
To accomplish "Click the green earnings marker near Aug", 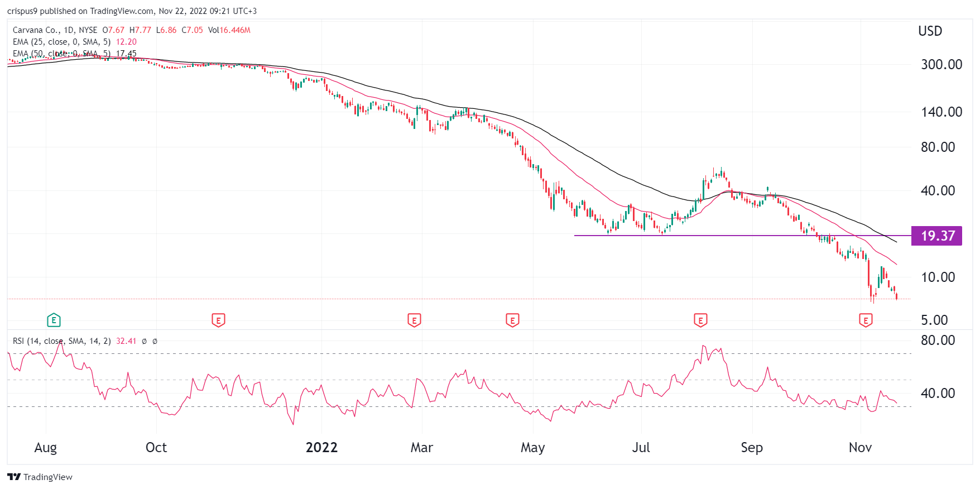I will pyautogui.click(x=54, y=320).
